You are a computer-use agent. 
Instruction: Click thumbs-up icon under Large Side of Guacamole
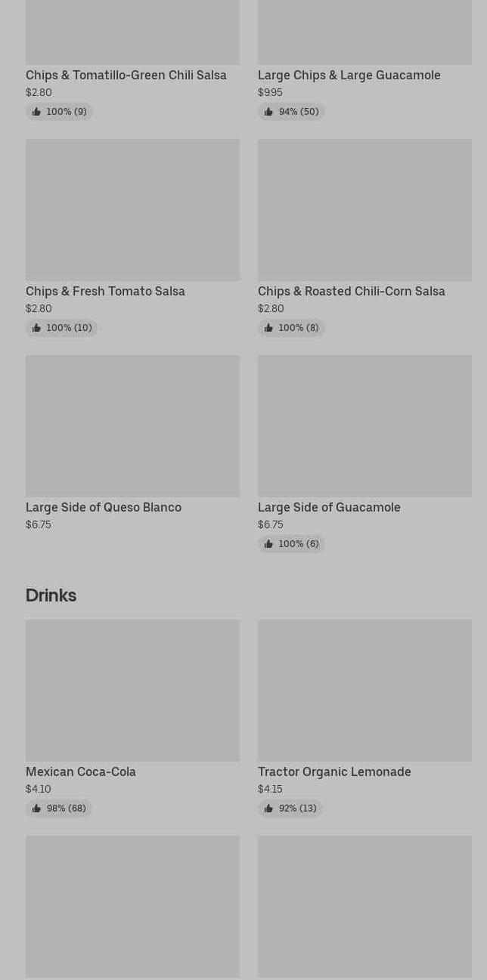(268, 544)
